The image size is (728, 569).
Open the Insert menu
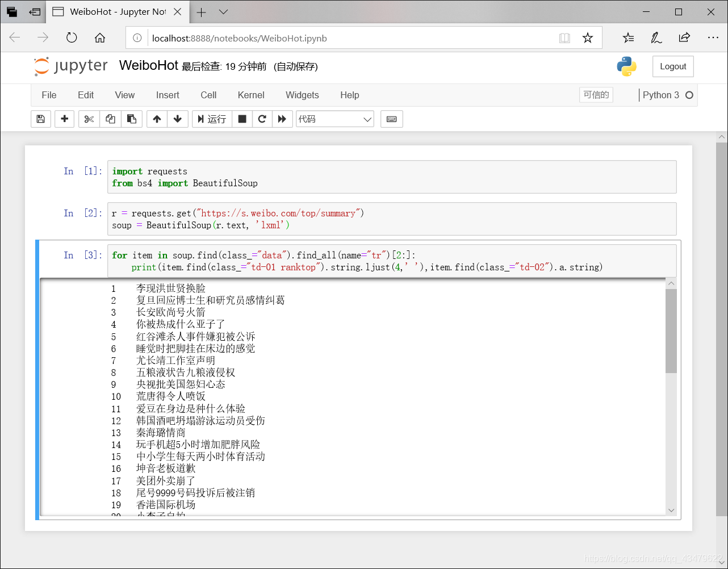point(168,95)
